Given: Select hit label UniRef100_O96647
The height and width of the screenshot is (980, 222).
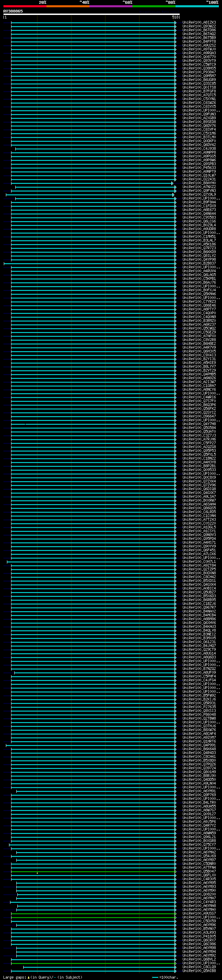Looking at the screenshot, I should [x=199, y=416].
